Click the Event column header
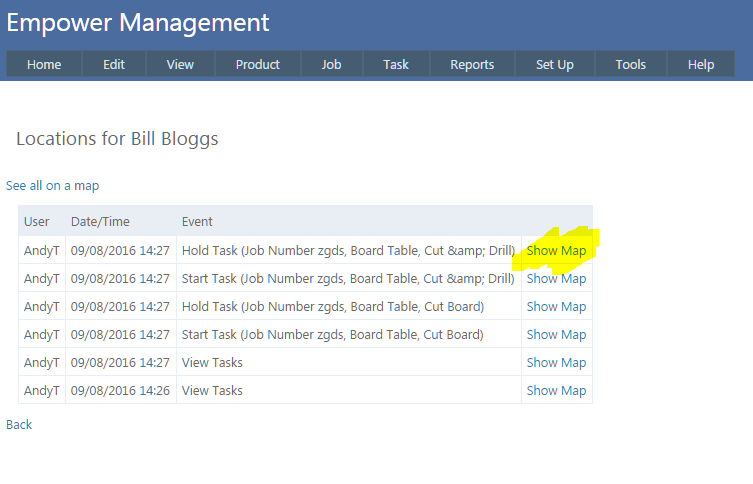 point(197,222)
